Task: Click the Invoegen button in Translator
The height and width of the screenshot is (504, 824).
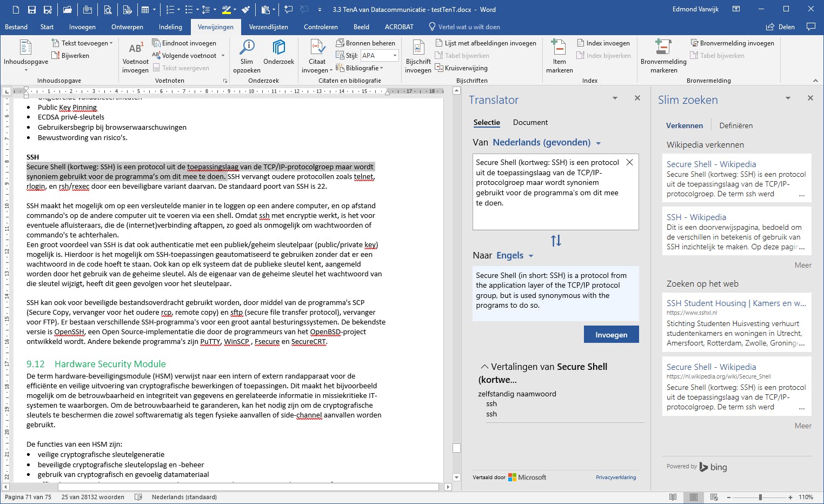Action: 612,335
